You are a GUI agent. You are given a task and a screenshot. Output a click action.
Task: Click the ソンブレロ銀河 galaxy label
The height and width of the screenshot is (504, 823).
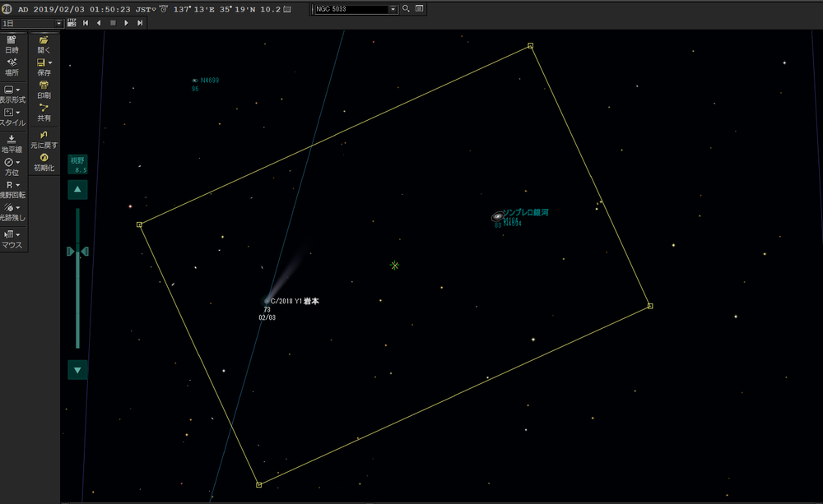tap(526, 212)
